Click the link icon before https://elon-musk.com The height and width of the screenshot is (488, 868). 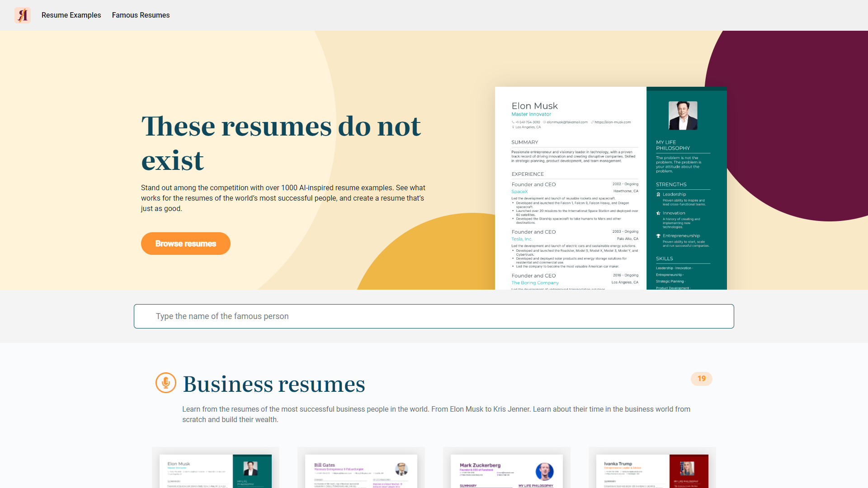pos(592,122)
